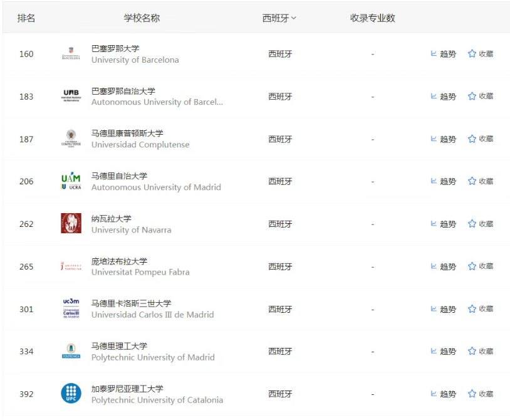Open the 西班牙 country filter dropdown
This screenshot has height=420, width=510.
tap(279, 18)
